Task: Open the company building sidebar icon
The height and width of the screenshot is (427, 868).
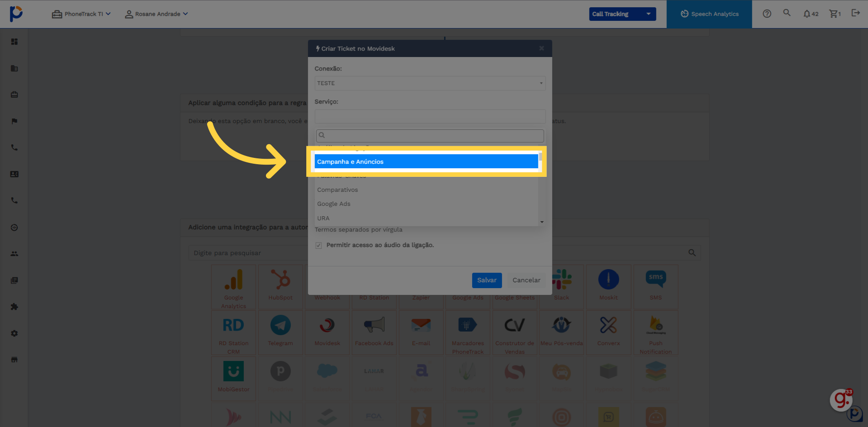Action: (x=14, y=68)
